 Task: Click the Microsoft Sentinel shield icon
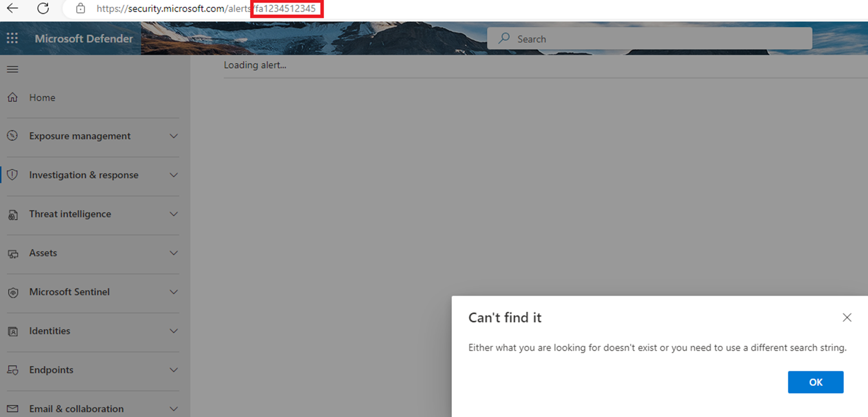13,292
